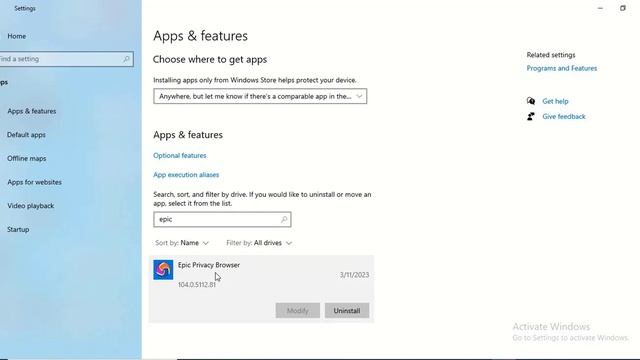Screen dimensions: 640x360
Task: Click the Give feedback link
Action: point(564,117)
